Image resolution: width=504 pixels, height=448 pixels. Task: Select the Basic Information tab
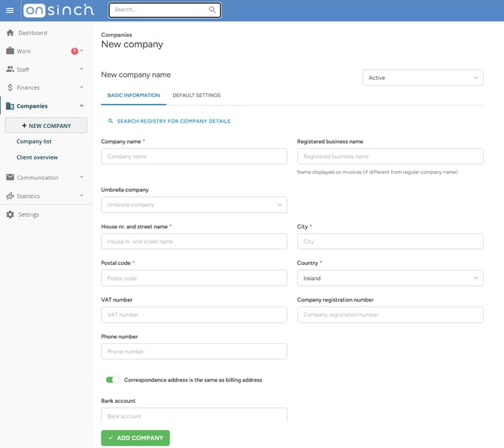(x=134, y=96)
